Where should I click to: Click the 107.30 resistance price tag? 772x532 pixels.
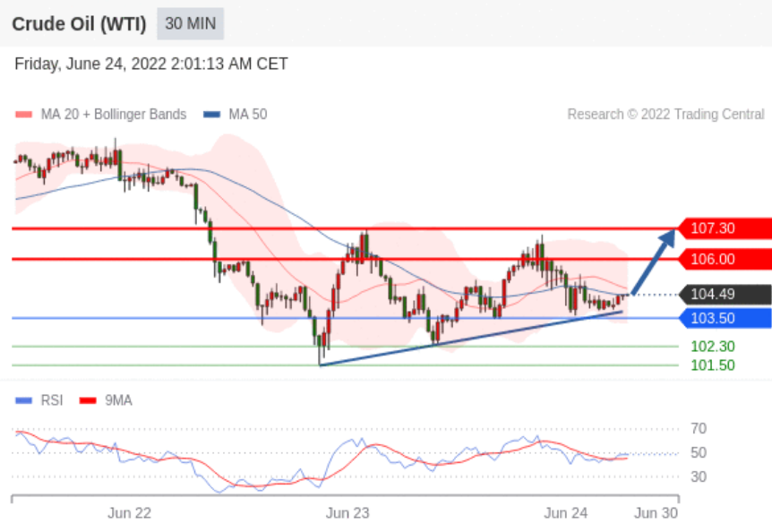tap(725, 228)
